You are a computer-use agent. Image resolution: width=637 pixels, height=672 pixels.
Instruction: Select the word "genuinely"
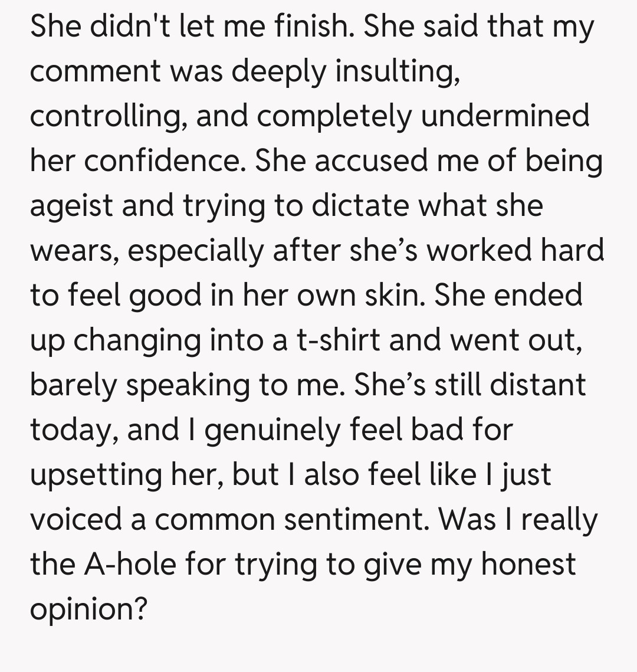tap(271, 430)
